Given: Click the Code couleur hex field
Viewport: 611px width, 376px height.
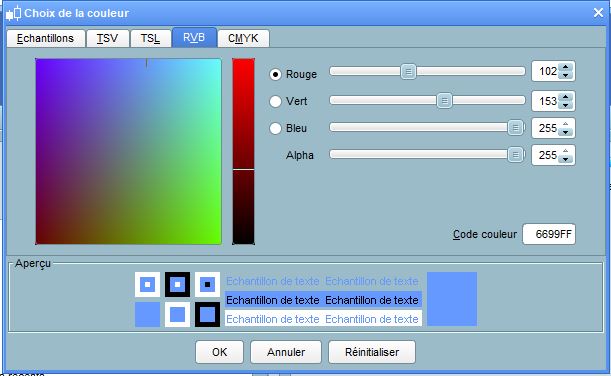Looking at the screenshot, I should [x=549, y=234].
